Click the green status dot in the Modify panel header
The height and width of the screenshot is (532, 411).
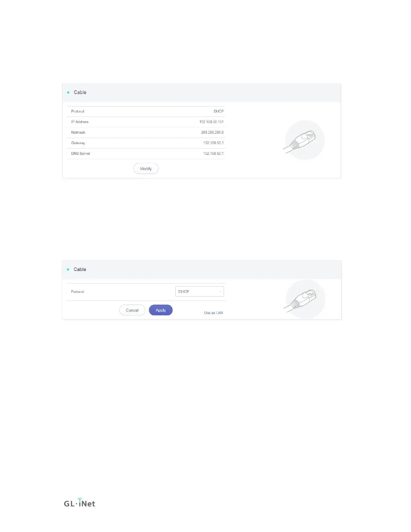(x=68, y=92)
